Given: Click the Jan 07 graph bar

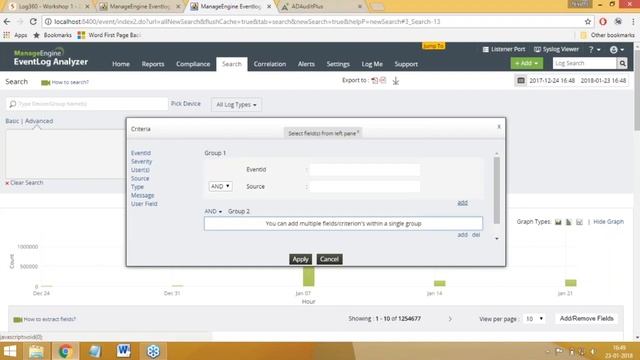Looking at the screenshot, I should pyautogui.click(x=309, y=276).
